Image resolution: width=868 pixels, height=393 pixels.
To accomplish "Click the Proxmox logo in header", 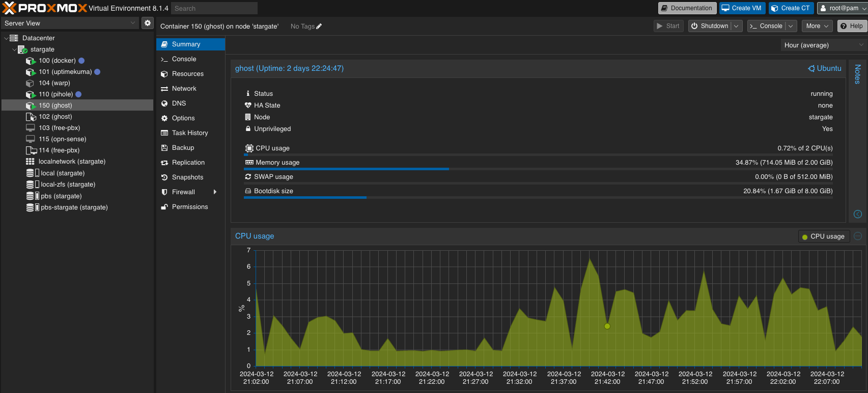I will (45, 8).
